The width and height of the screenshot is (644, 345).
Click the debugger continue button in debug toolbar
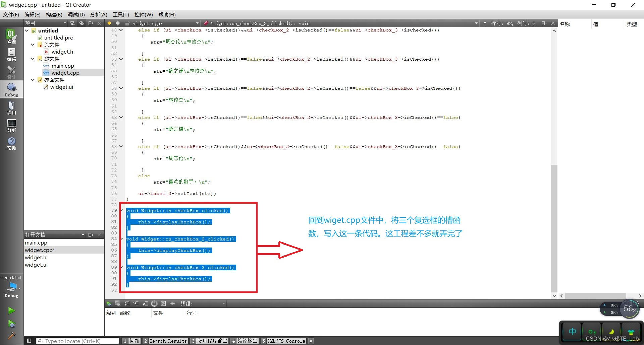109,303
